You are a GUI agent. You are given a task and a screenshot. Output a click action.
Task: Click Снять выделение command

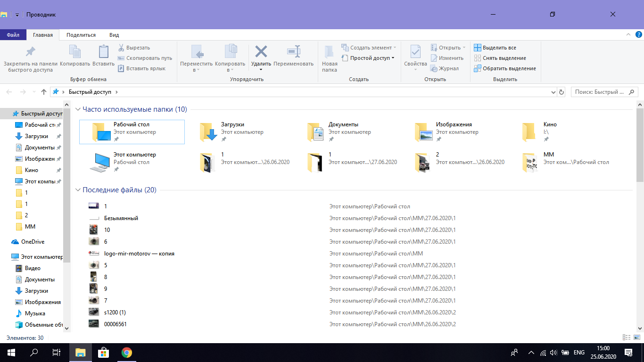(x=500, y=58)
